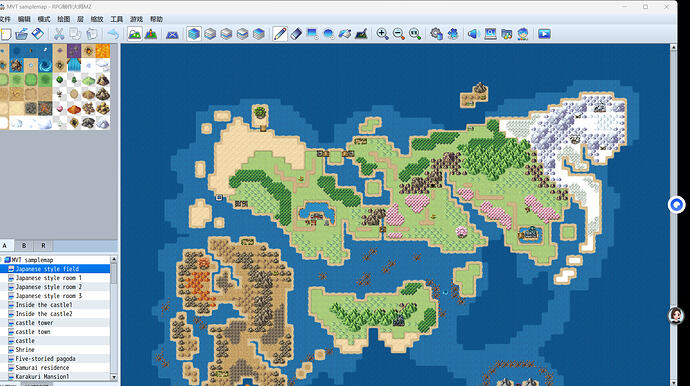Click the blue floating circle button
Screen dimensions: 690x386
[676, 205]
